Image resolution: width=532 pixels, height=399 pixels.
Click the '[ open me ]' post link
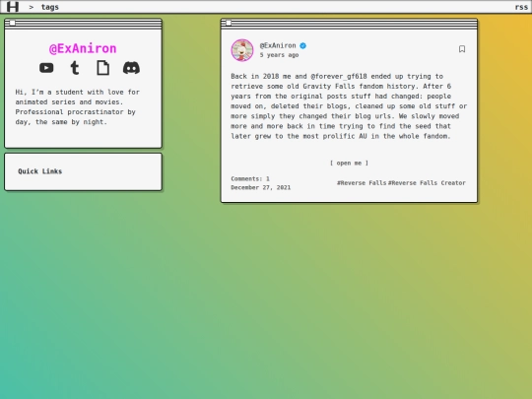[349, 164]
